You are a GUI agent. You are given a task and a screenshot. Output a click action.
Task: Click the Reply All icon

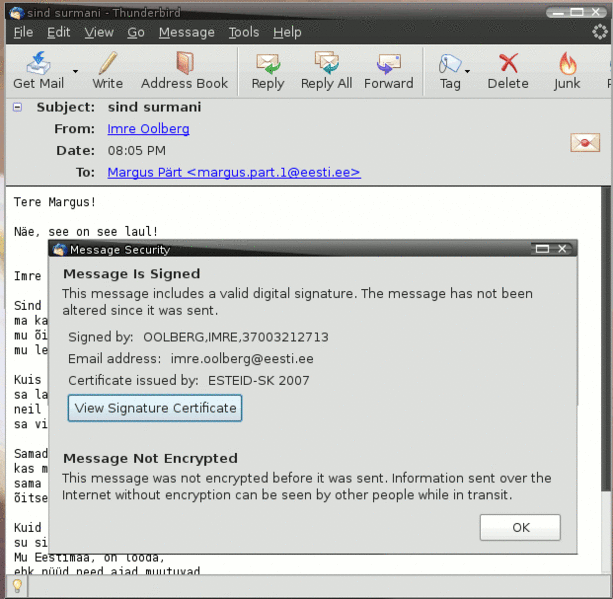pos(327,63)
